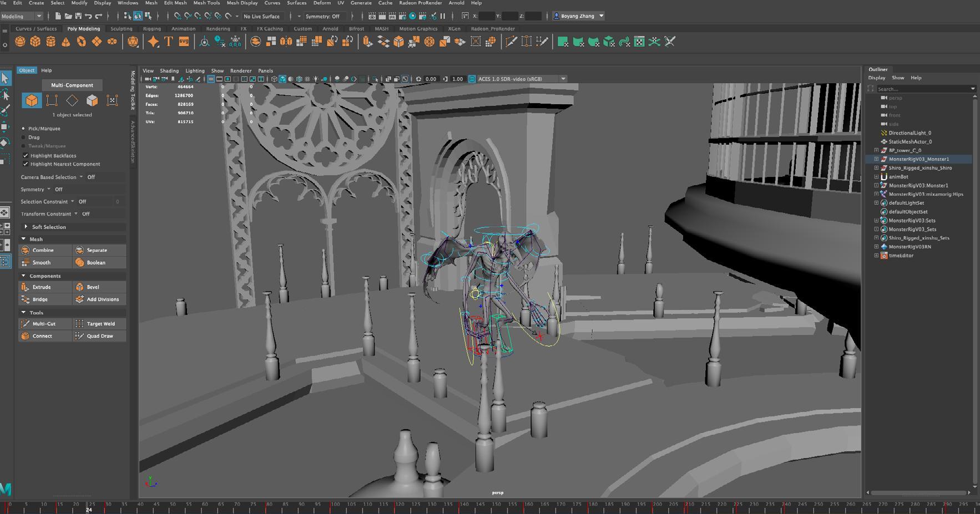Click the polygon Type text tool icon

point(169,42)
